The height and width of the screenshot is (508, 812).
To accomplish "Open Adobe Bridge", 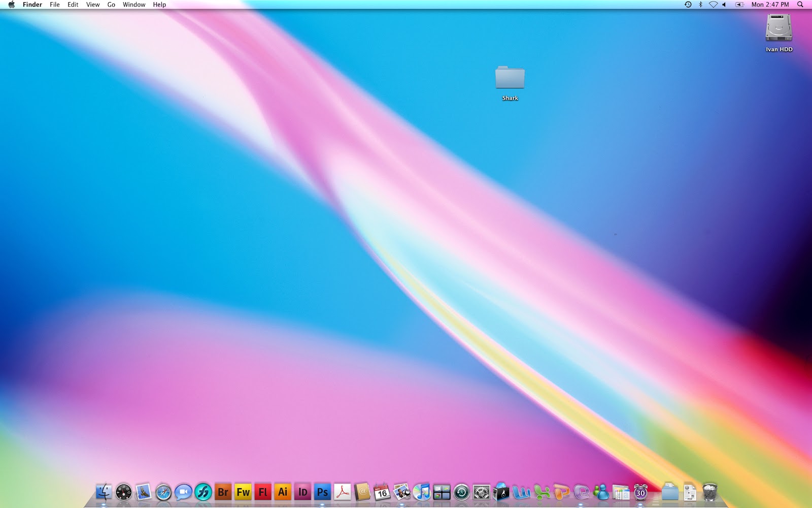I will [223, 492].
